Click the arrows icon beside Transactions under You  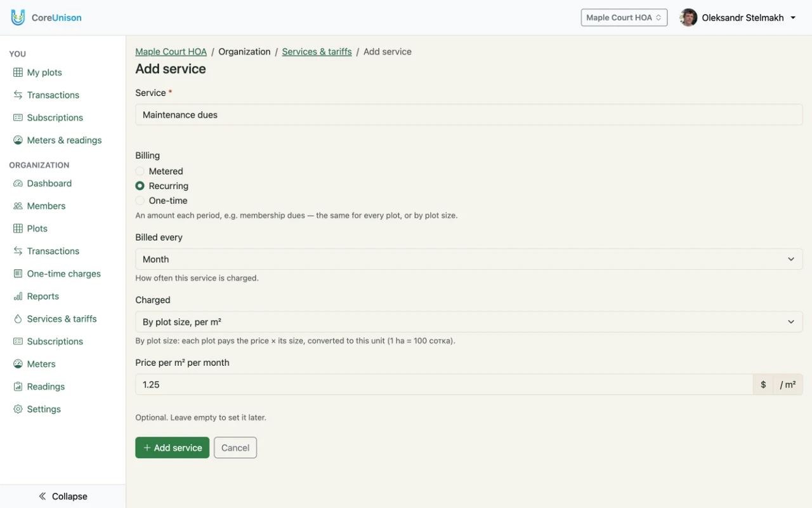click(18, 95)
